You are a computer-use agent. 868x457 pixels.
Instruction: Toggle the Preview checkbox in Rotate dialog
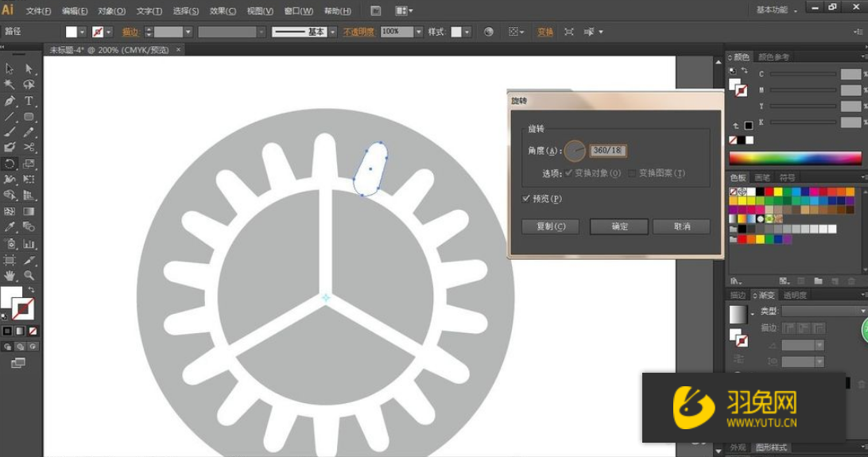[526, 199]
